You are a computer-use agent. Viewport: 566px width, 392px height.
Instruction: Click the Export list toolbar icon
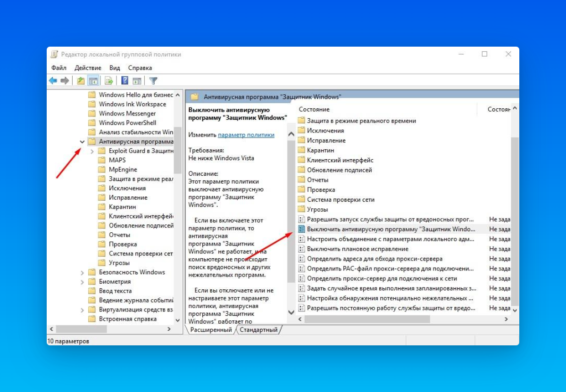109,81
